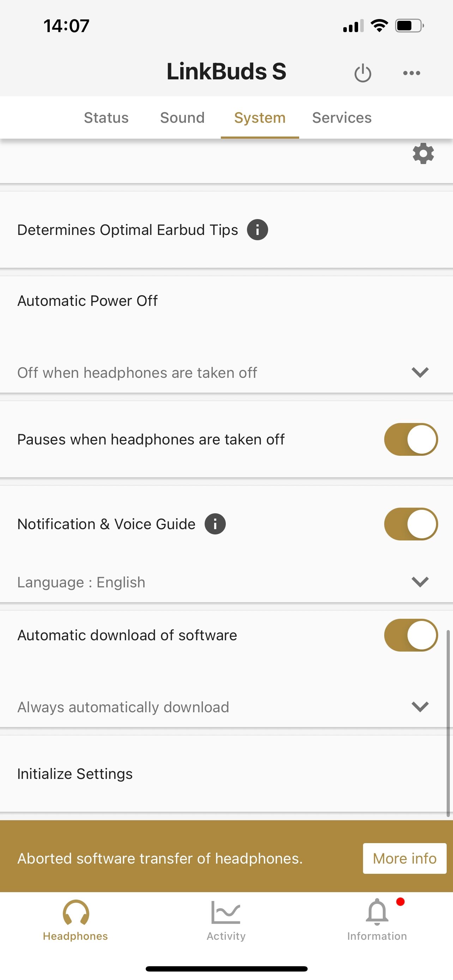Tap the settings gear icon
Viewport: 453px width, 980px height.
423,154
